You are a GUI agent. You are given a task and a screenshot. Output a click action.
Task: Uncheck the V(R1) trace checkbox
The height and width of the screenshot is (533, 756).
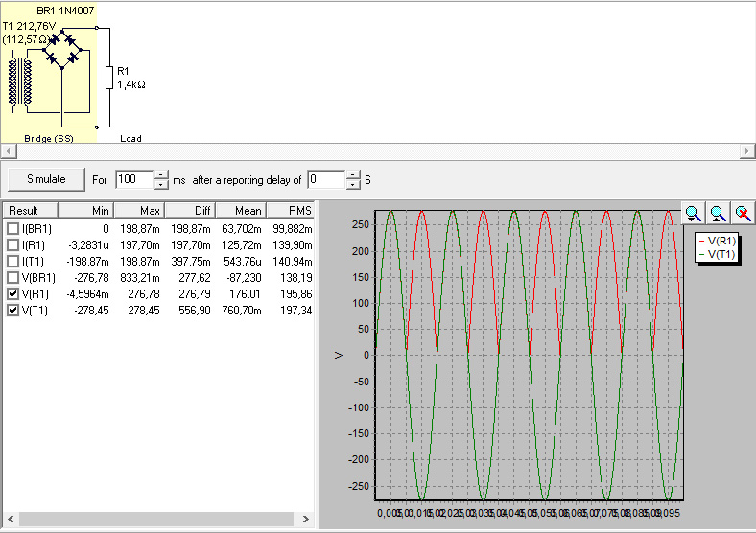[x=13, y=294]
